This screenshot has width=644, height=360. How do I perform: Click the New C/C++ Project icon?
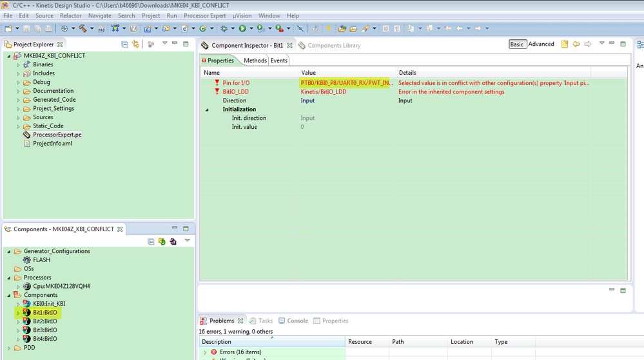(148, 28)
